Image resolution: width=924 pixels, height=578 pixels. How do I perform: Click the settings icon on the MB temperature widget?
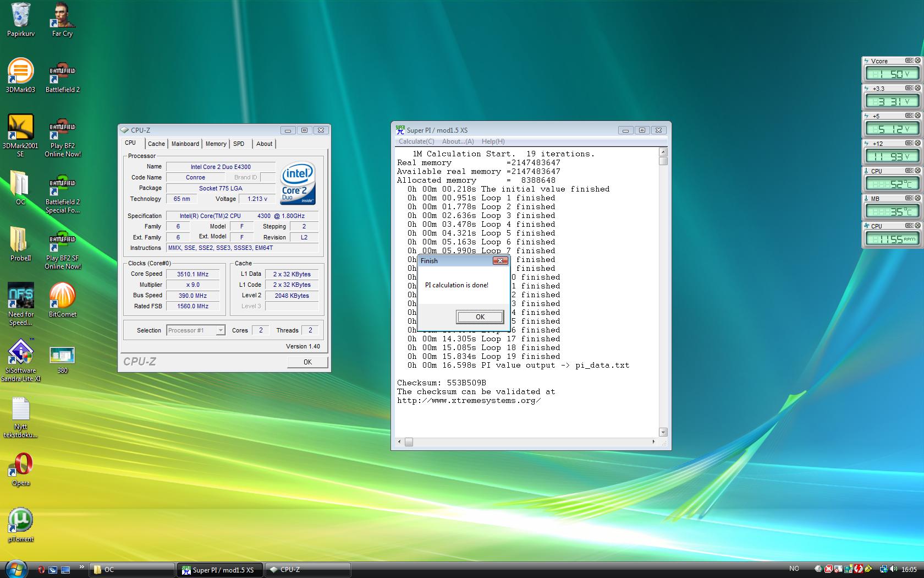click(x=909, y=198)
